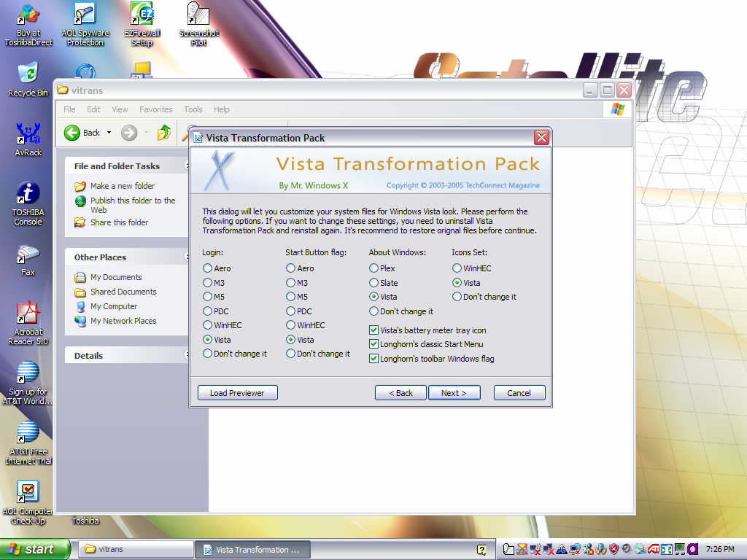Click the Shared Documents folder icon
This screenshot has width=747, height=560.
80,292
